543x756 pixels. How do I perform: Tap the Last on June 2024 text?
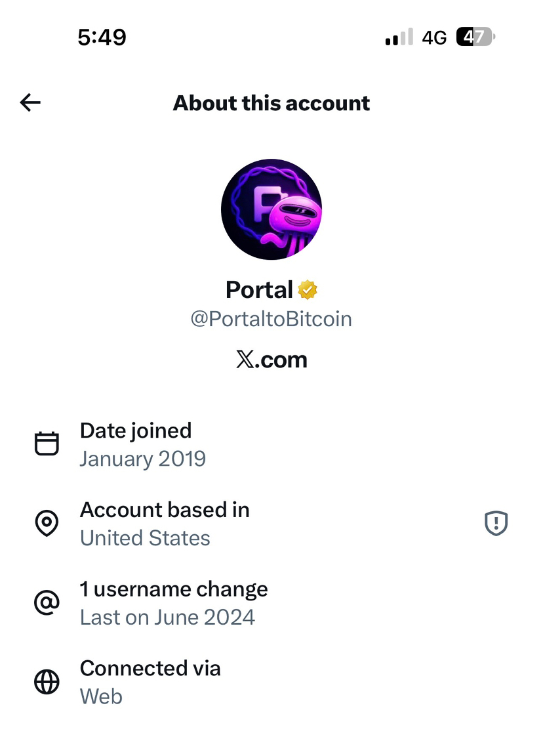(x=167, y=618)
